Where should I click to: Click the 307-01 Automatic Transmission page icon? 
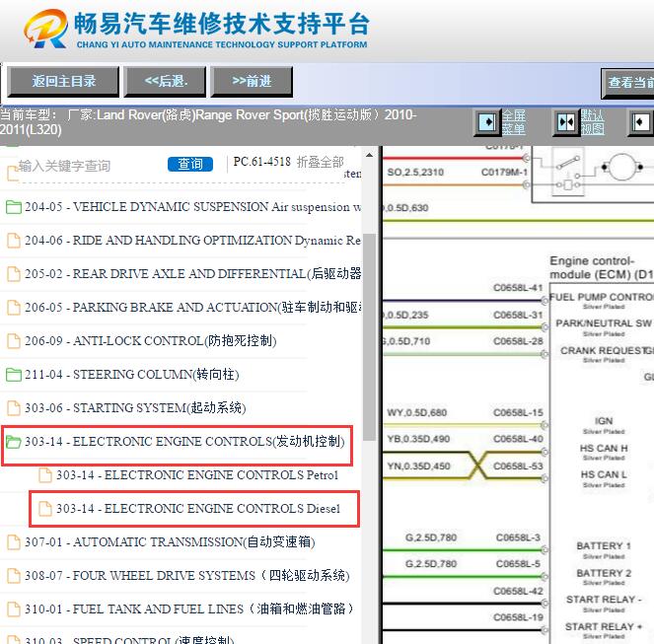coord(14,542)
